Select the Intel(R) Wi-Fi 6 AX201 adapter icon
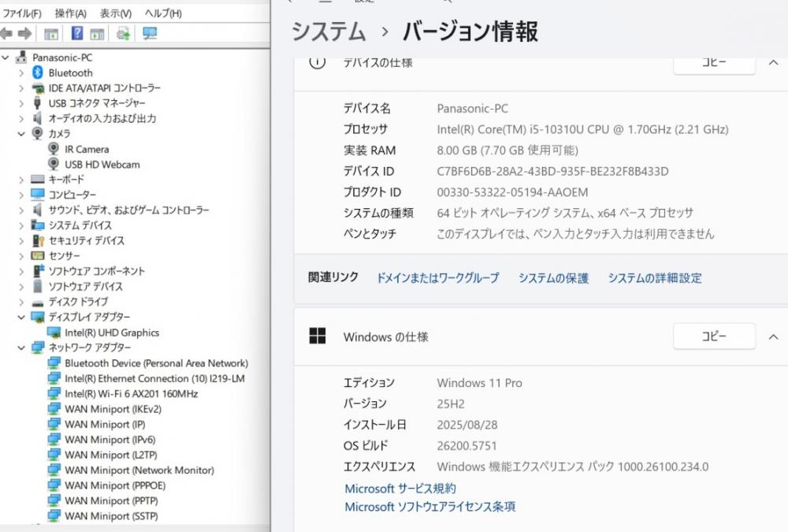Viewport: 788px width, 532px height. (x=54, y=394)
